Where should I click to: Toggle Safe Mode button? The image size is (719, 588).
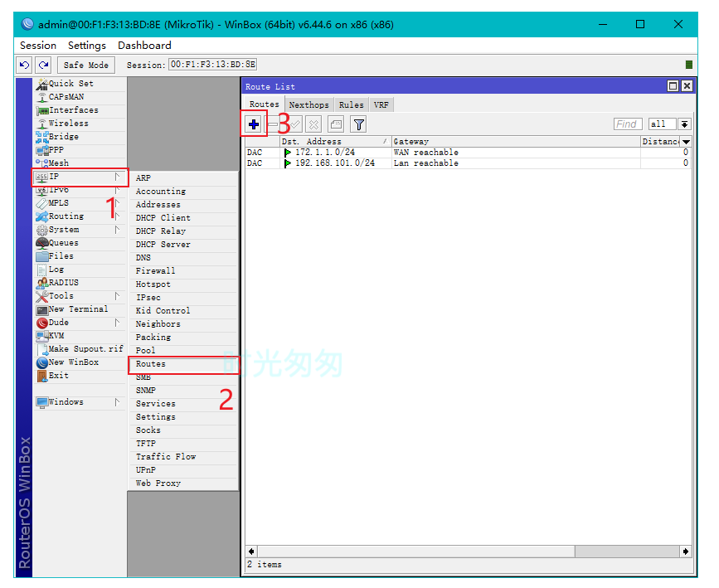coord(85,65)
